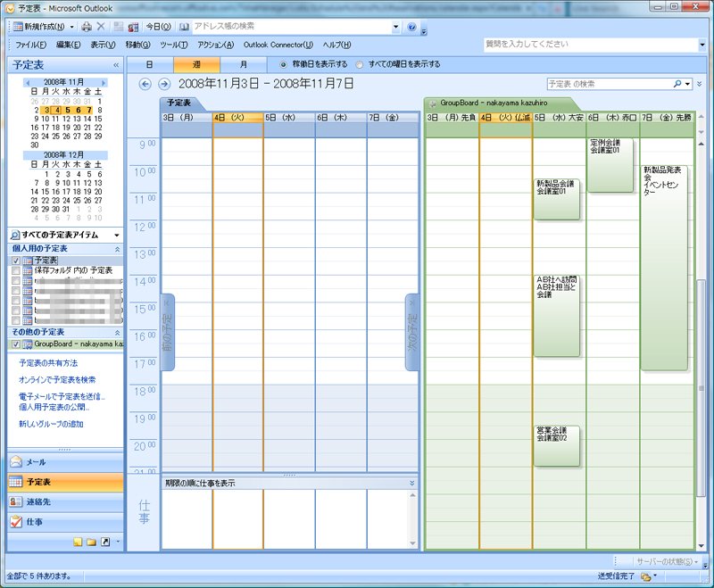Open the Help question mark icon
Image resolution: width=714 pixels, height=588 pixels.
(411, 27)
